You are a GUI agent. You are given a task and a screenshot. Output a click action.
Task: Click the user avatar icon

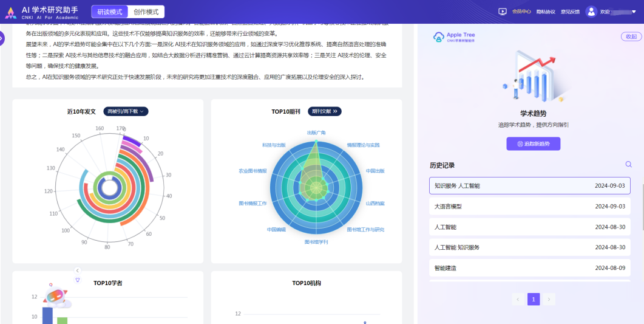pyautogui.click(x=591, y=12)
